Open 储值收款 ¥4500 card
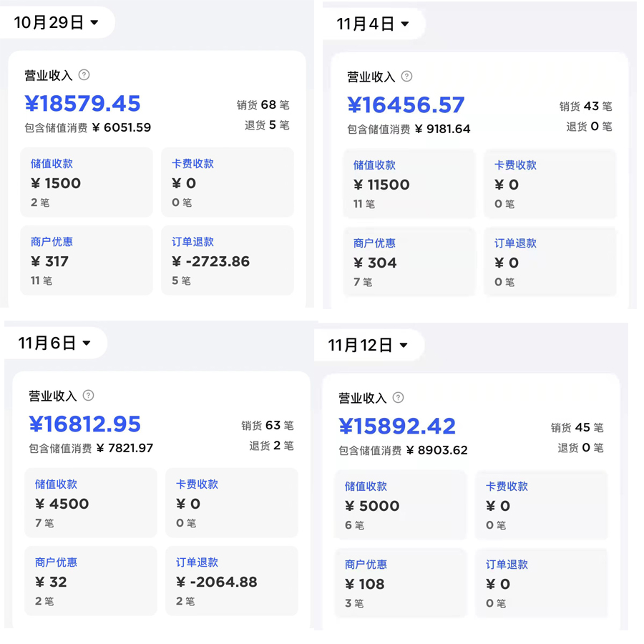 coord(91,503)
